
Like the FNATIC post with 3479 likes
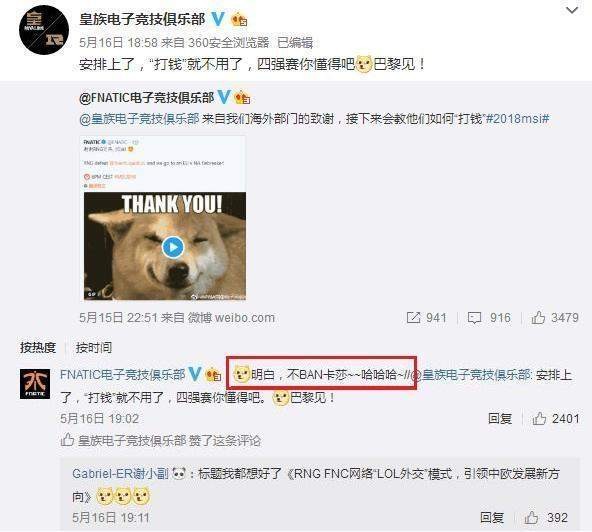(538, 318)
